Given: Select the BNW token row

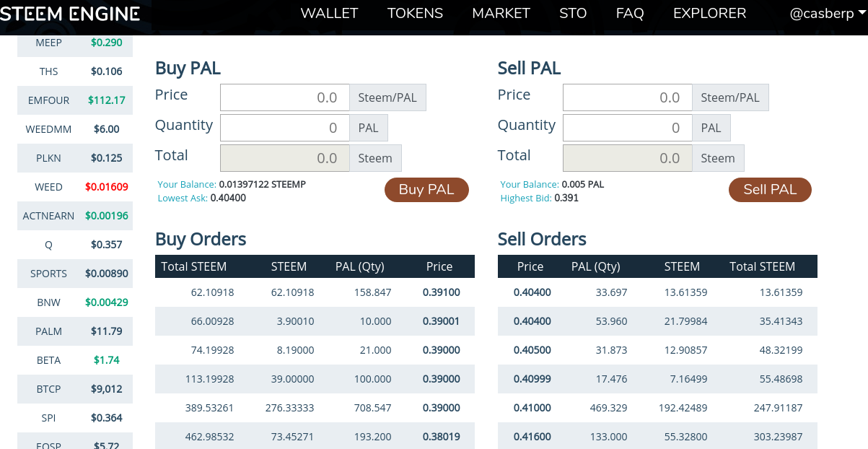Looking at the screenshot, I should tap(75, 302).
